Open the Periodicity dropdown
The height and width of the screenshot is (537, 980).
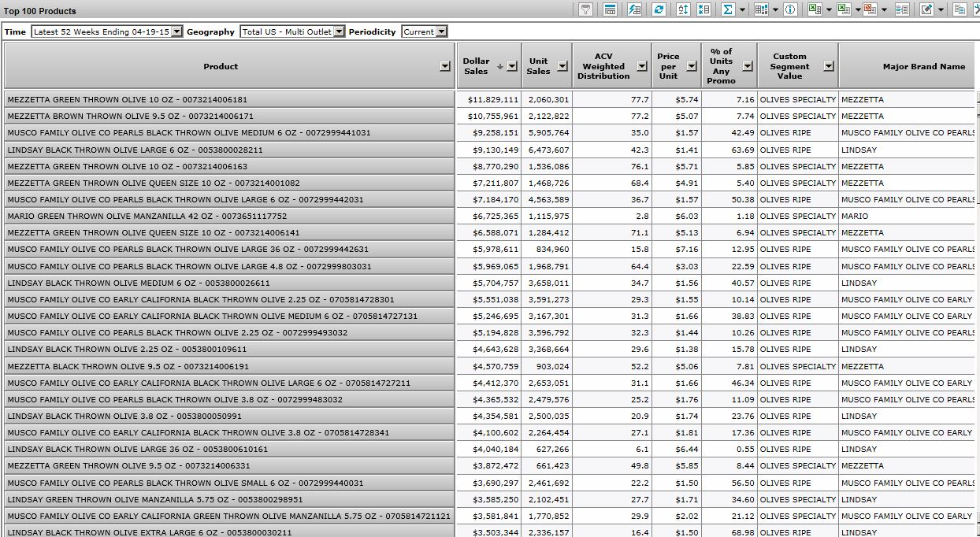point(441,31)
